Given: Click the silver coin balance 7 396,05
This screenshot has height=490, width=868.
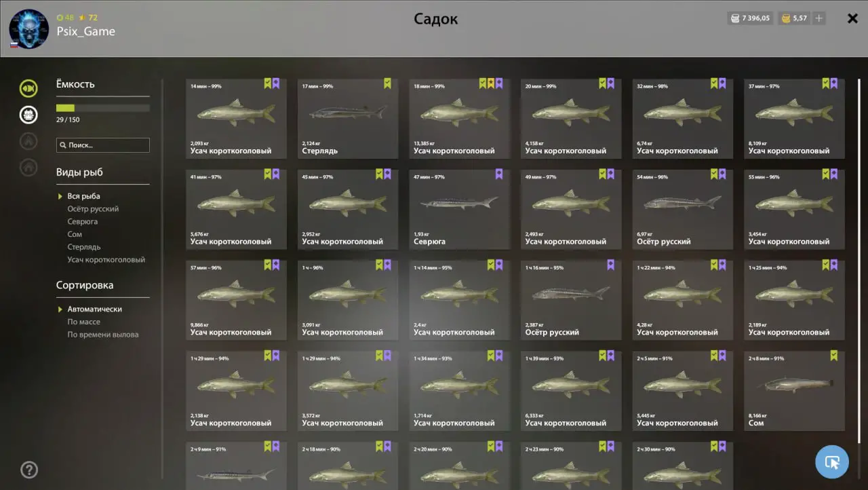Looking at the screenshot, I should pyautogui.click(x=751, y=18).
